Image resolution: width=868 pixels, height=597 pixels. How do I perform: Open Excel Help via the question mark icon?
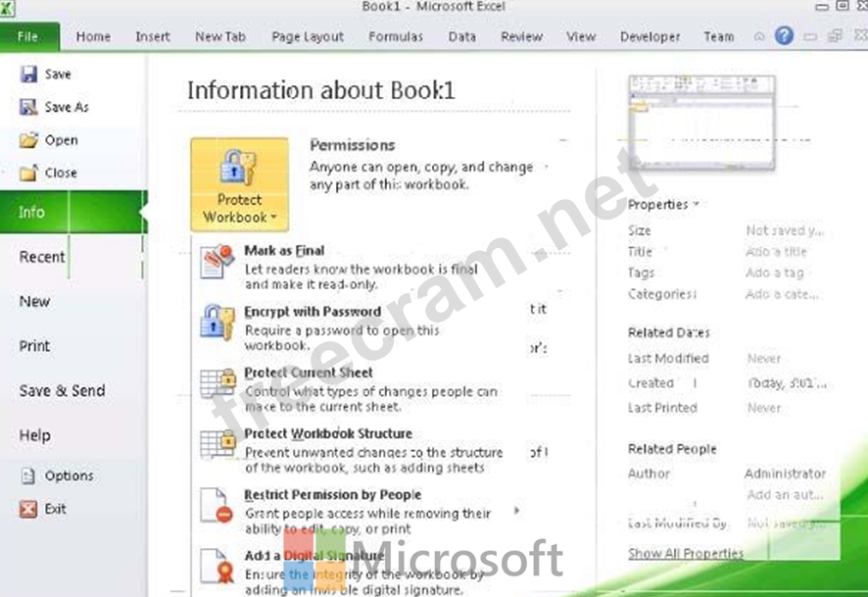(784, 36)
